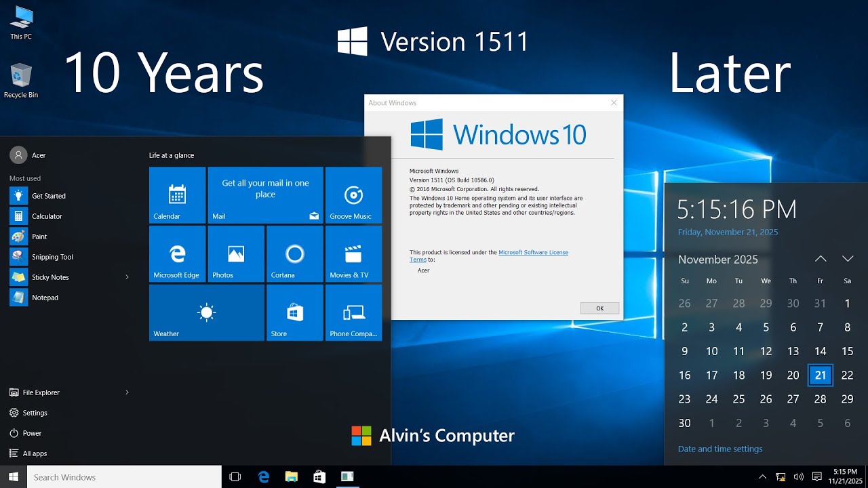Screen dimensions: 868x488
Task: Expand Sticky Notes jump list arrow
Action: [x=127, y=277]
